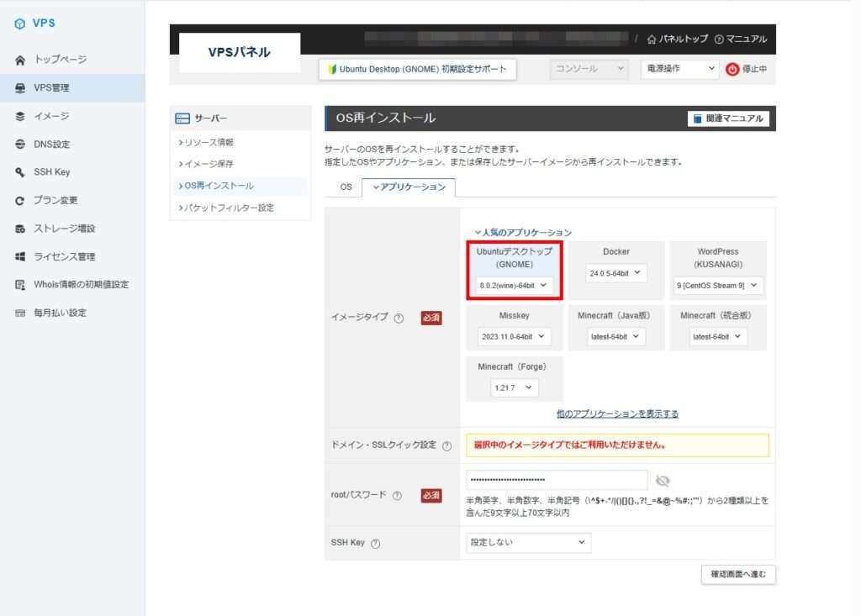
Task: Toggle root password visibility eye icon
Action: click(663, 481)
